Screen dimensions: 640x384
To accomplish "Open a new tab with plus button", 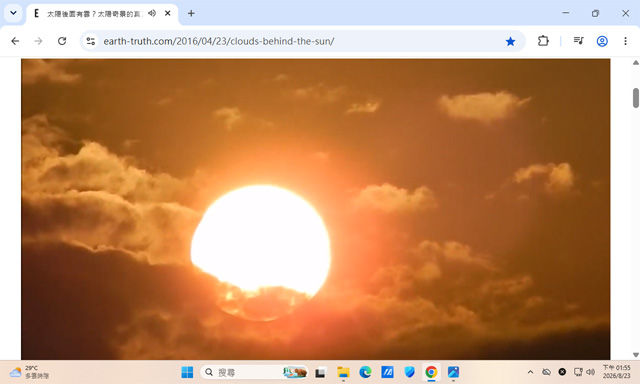I will 191,13.
